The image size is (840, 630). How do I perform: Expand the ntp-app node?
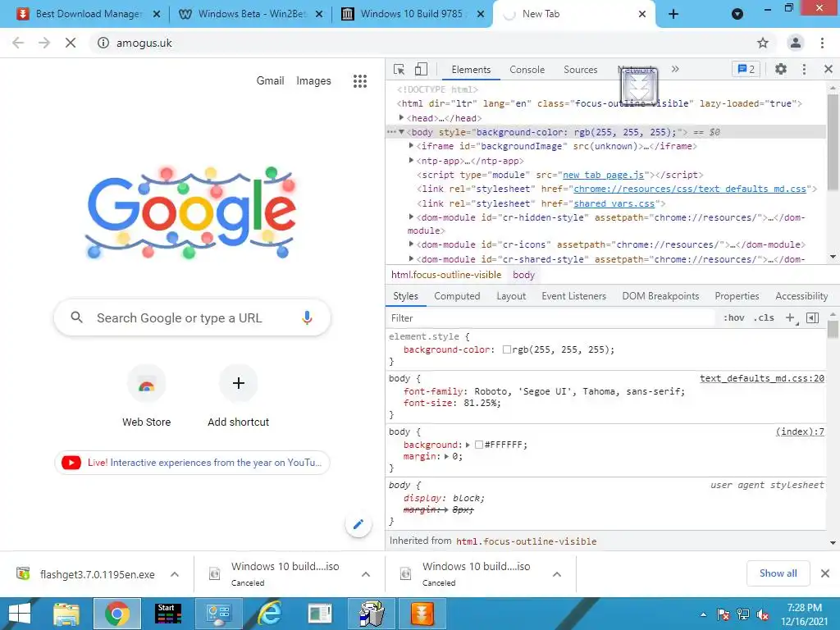point(412,160)
